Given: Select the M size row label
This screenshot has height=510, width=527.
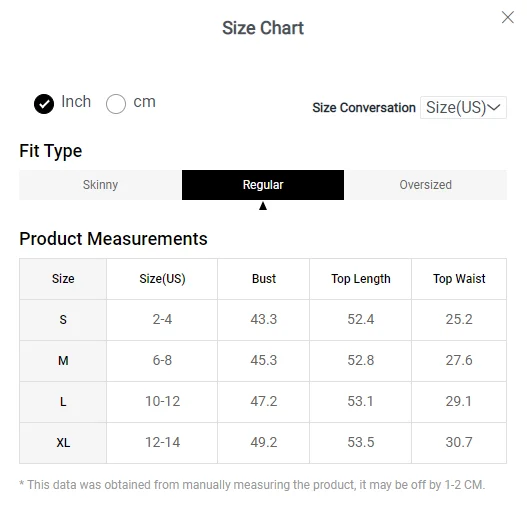Looking at the screenshot, I should click(63, 361).
